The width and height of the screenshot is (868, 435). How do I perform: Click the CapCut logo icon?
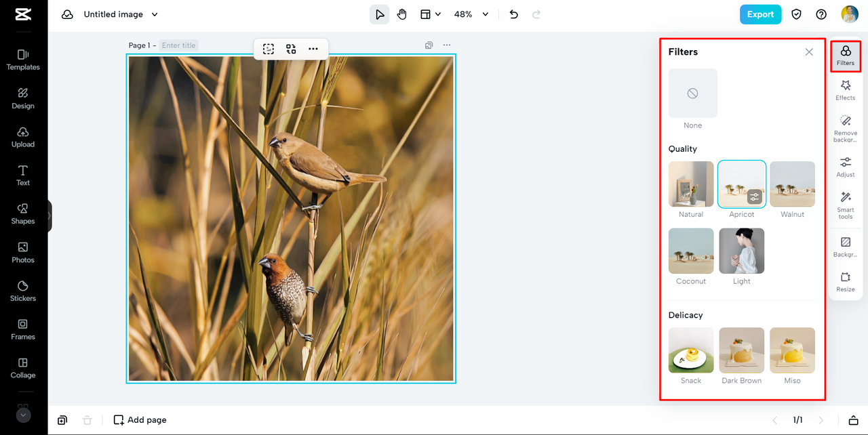(23, 14)
